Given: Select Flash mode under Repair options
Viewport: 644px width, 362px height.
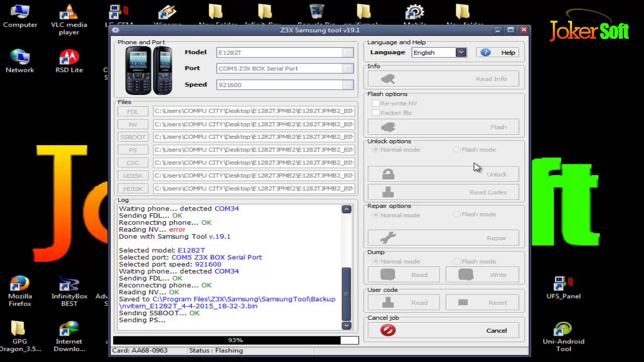Looking at the screenshot, I should (x=456, y=214).
